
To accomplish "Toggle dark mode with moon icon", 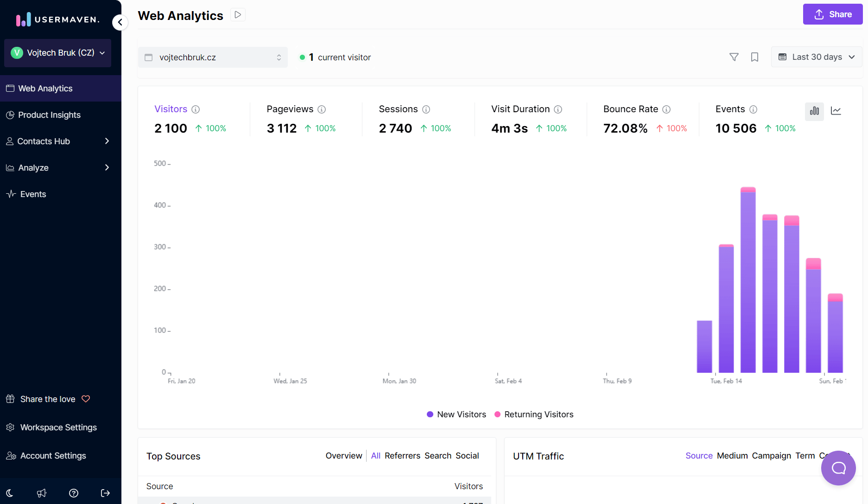I will point(10,493).
